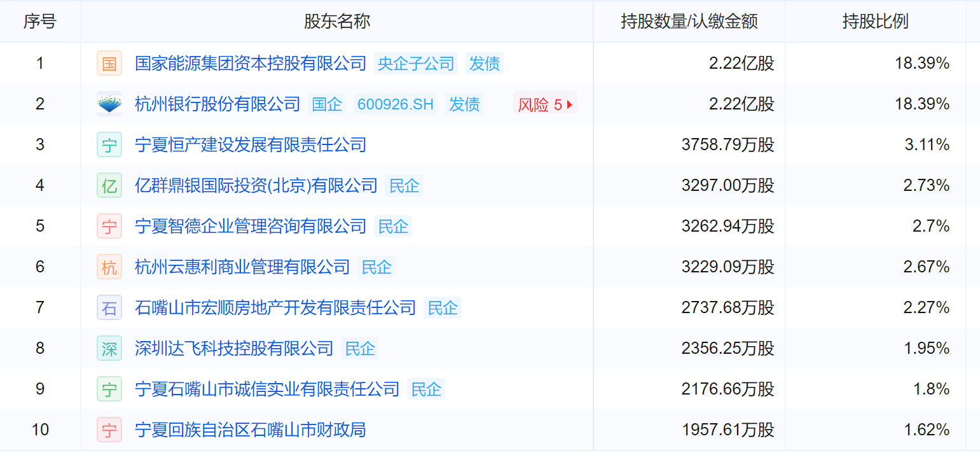Click 民企 tag beside 亿群鼎银国际投资
Viewport: 980px width, 455px height.
(404, 185)
